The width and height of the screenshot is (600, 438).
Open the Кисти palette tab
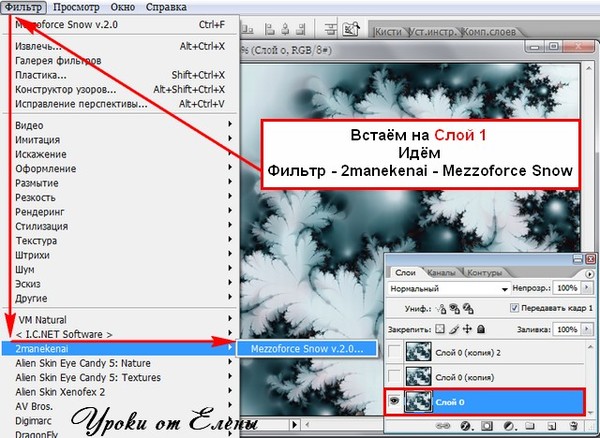387,31
